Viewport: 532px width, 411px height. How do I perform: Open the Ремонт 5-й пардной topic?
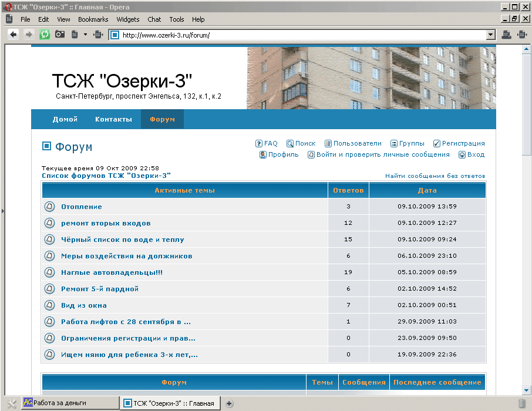[x=100, y=289]
